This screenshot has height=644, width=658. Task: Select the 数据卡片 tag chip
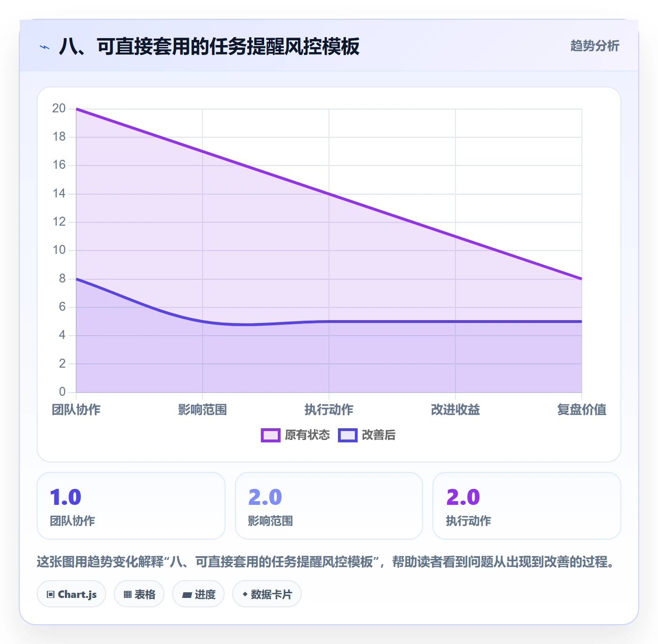[267, 594]
